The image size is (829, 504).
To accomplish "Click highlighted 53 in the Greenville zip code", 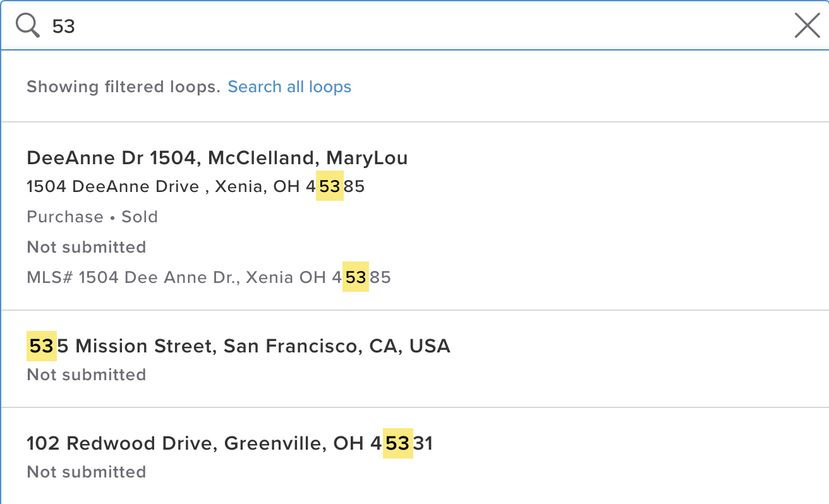I will (x=398, y=443).
